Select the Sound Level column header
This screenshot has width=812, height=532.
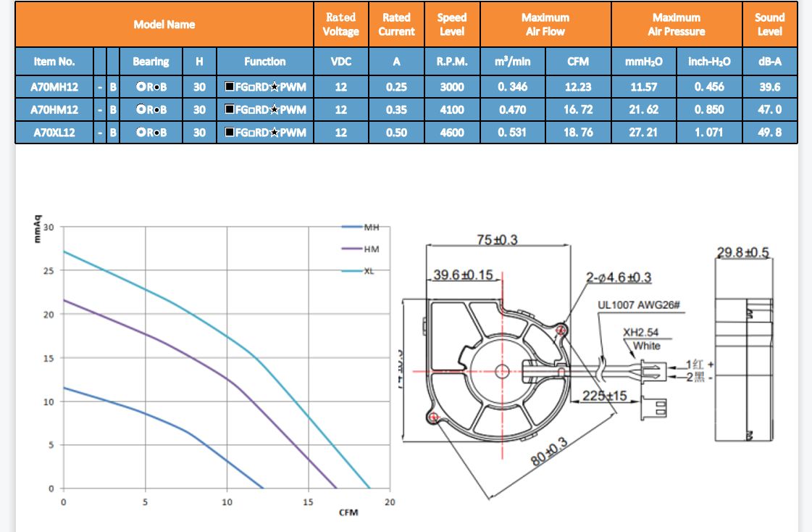pos(769,25)
